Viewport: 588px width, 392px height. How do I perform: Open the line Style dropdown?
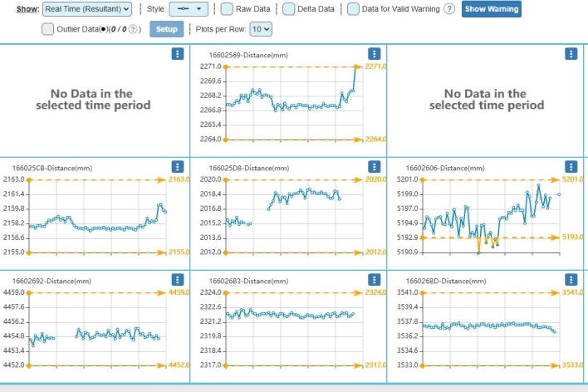189,9
